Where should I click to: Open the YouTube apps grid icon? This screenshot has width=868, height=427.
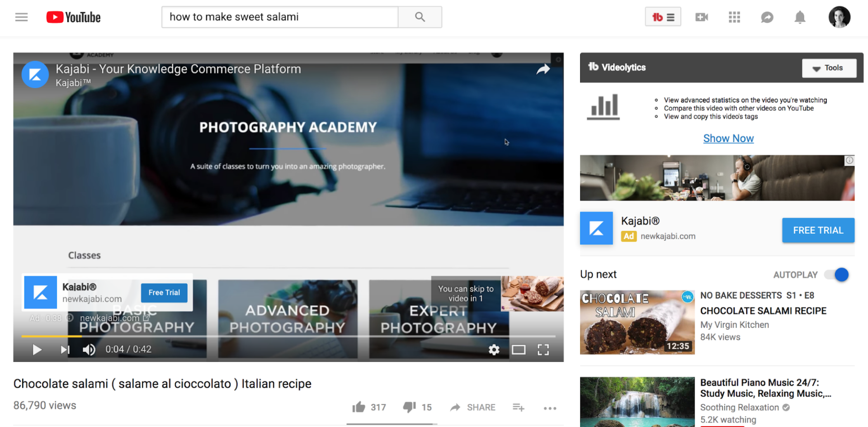click(x=734, y=17)
